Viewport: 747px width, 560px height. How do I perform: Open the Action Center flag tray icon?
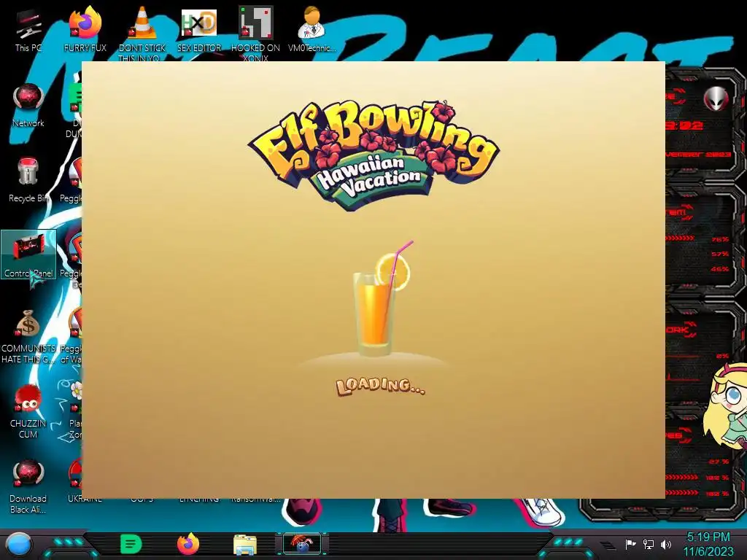coord(630,544)
